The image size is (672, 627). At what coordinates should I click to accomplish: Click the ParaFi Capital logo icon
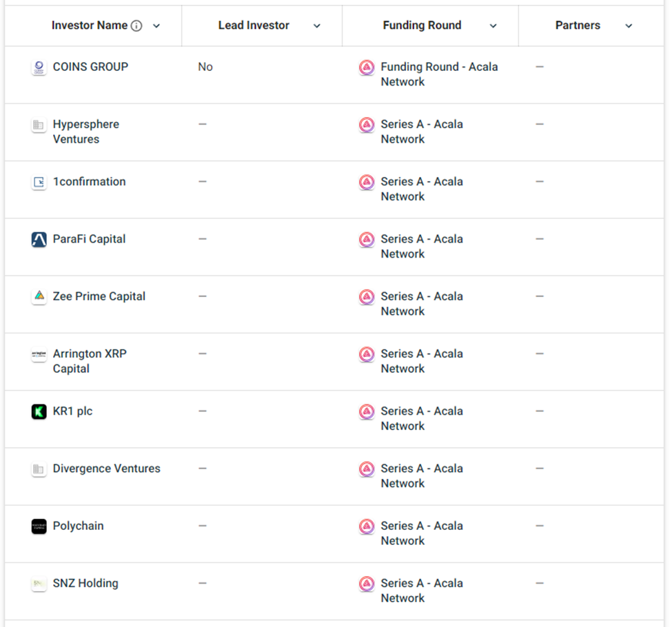[39, 240]
